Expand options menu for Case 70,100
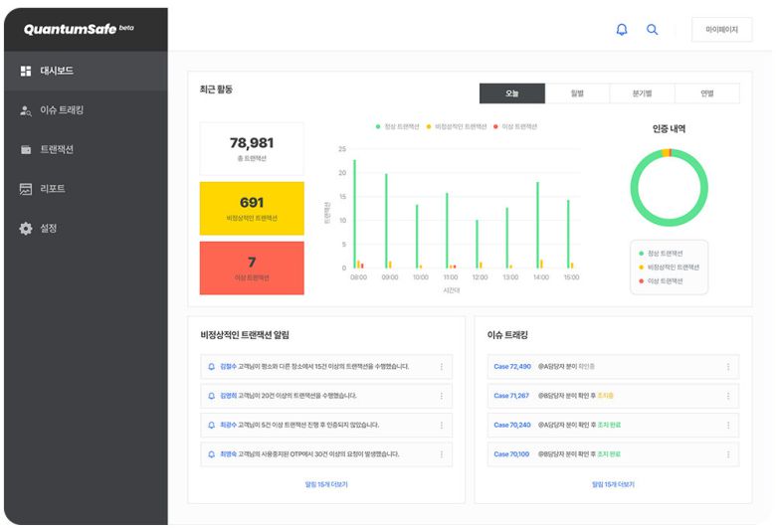 727,454
